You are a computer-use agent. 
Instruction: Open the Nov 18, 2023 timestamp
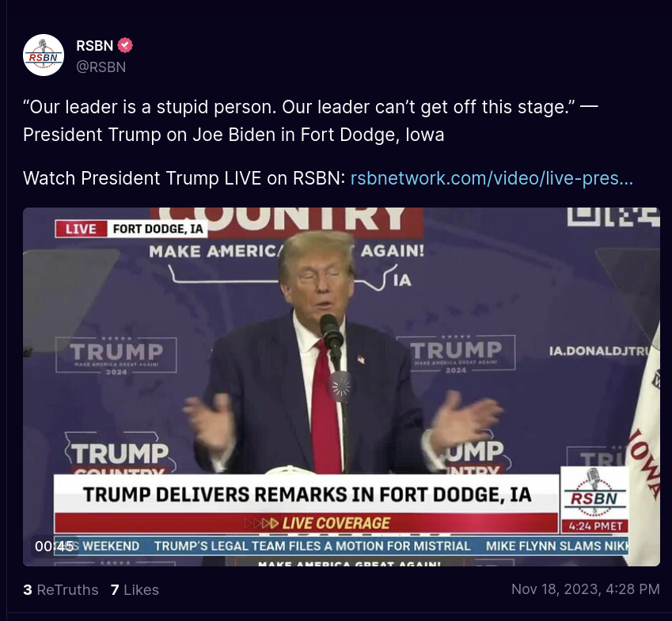(x=586, y=589)
